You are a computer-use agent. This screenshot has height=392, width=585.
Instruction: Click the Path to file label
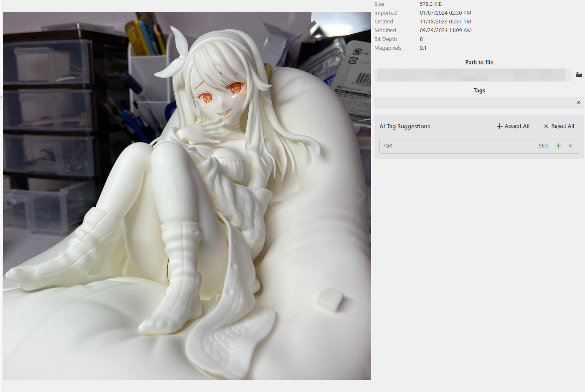point(479,62)
